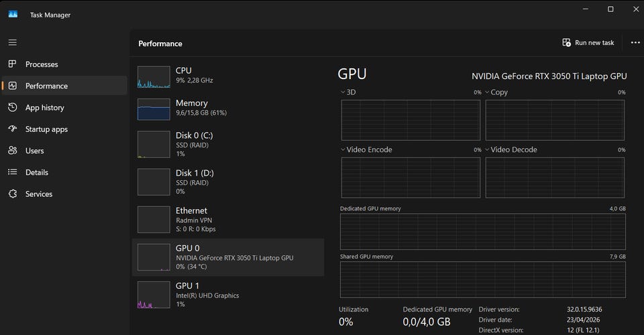Click the large GPU title

352,74
